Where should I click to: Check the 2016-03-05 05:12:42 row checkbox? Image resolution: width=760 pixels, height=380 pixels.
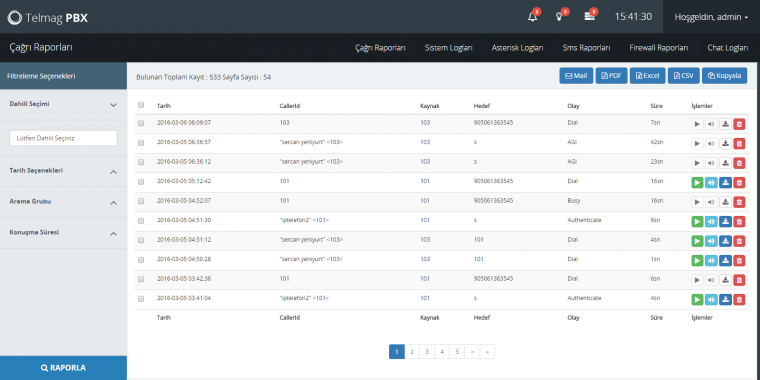click(141, 182)
